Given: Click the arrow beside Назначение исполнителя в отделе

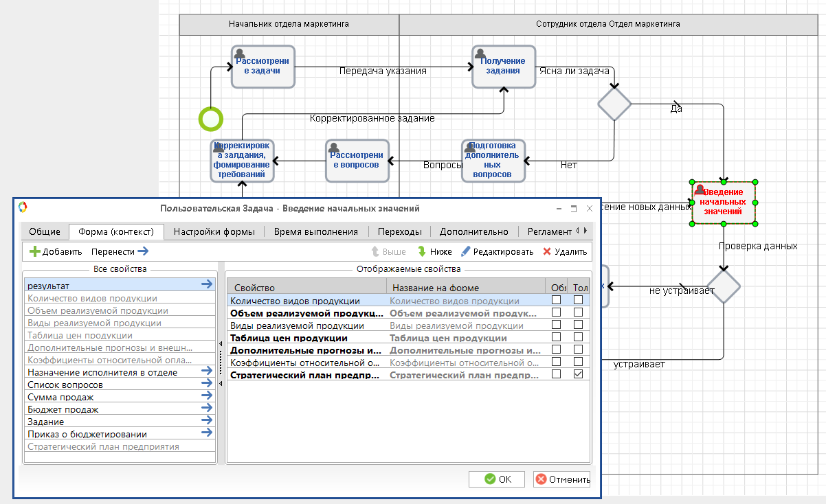Looking at the screenshot, I should coord(208,371).
